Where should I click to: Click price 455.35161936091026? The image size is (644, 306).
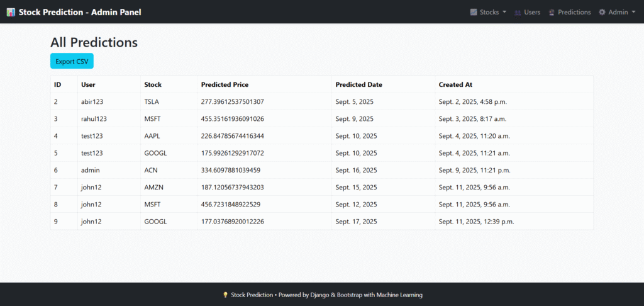233,119
